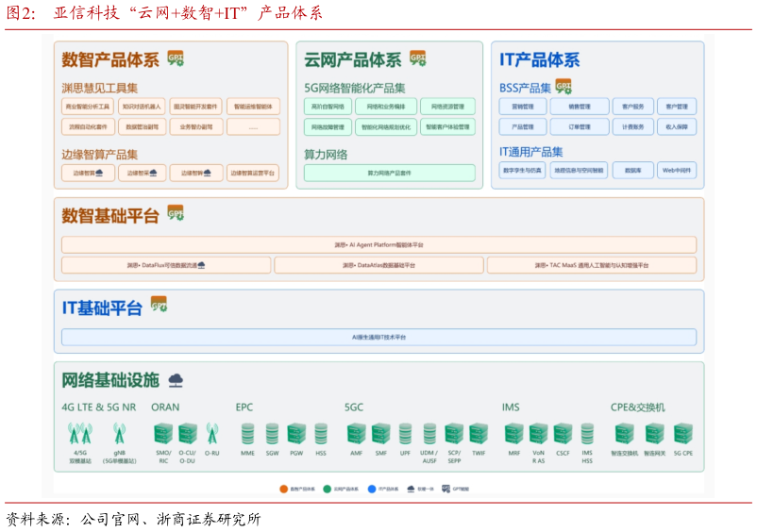Select the 边缘智算运营平台 box
757x532 pixels.
(253, 173)
